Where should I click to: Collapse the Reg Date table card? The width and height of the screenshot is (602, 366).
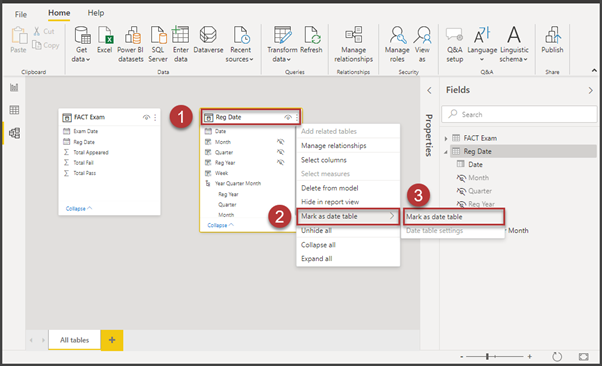coord(220,225)
